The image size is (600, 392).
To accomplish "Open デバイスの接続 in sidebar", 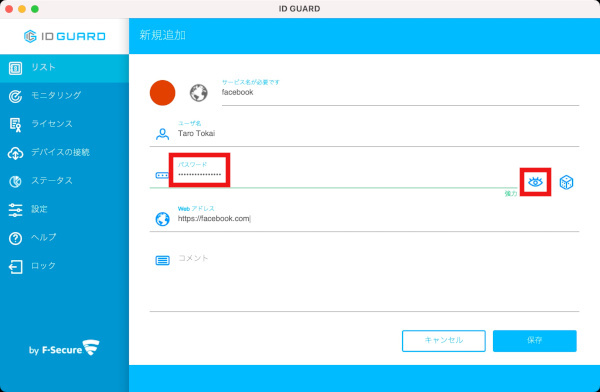I will coord(64,152).
